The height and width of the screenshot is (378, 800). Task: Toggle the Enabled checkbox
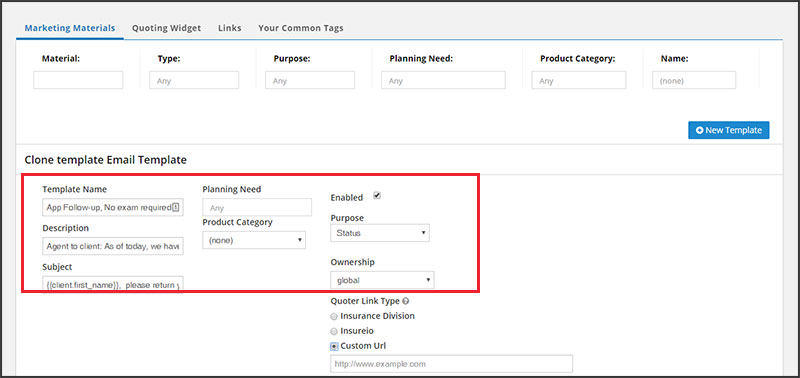pyautogui.click(x=377, y=195)
